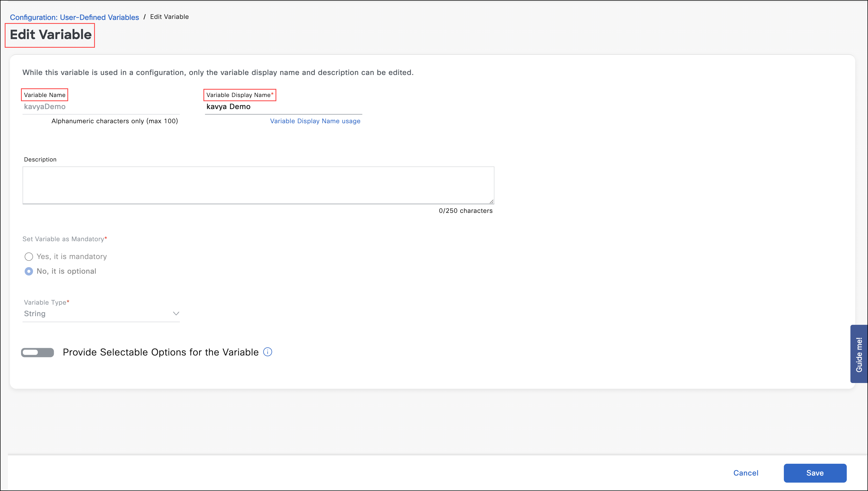The image size is (868, 491).
Task: Click the Save button
Action: pyautogui.click(x=815, y=473)
